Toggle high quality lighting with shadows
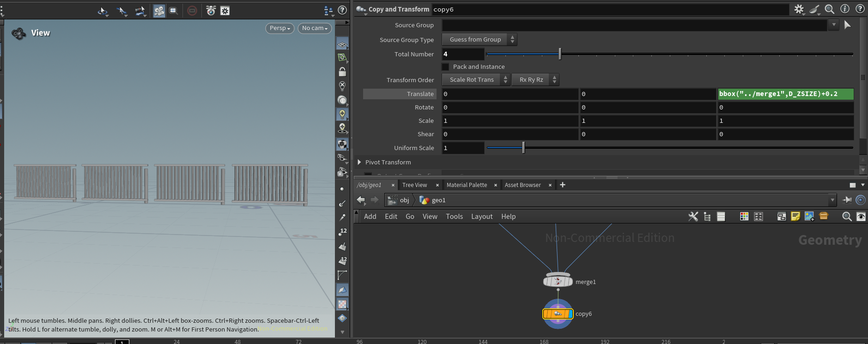 342,128
